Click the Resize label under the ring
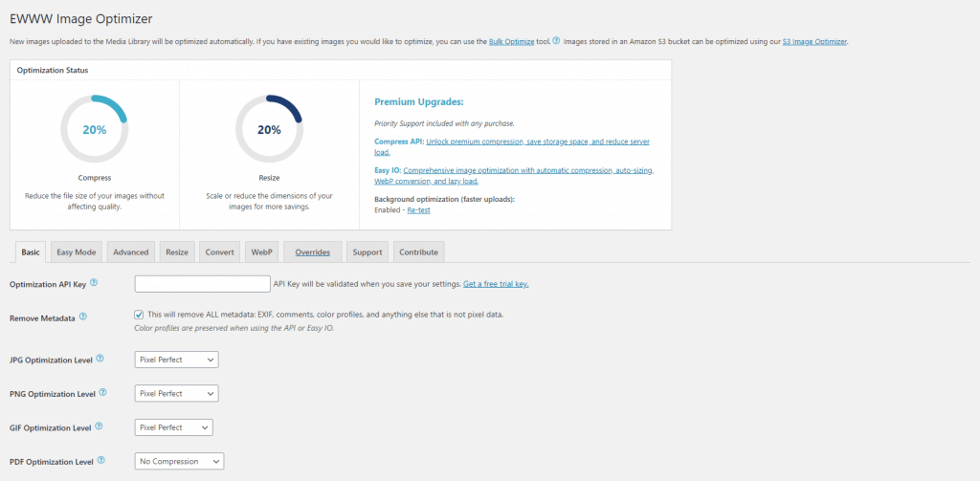This screenshot has height=481, width=980. tap(269, 178)
